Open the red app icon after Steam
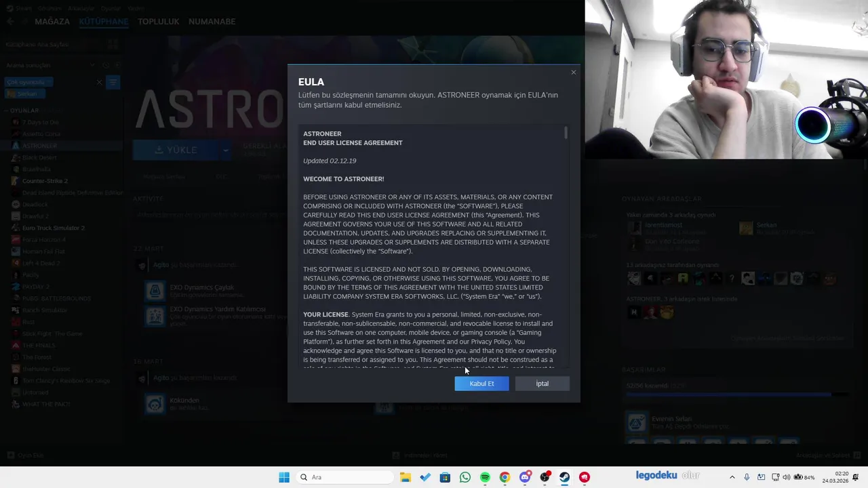This screenshot has height=488, width=868. [x=585, y=477]
